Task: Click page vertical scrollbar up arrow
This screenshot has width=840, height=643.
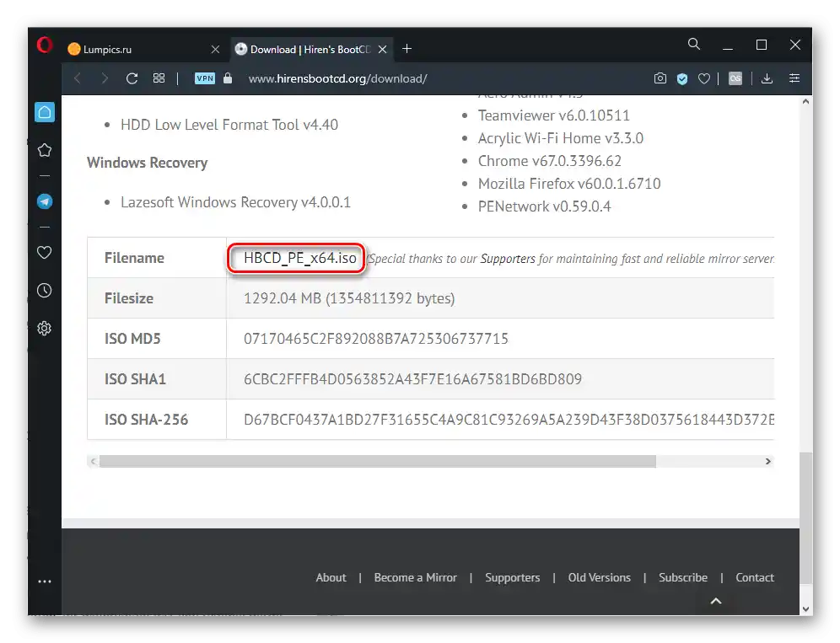Action: pos(805,101)
